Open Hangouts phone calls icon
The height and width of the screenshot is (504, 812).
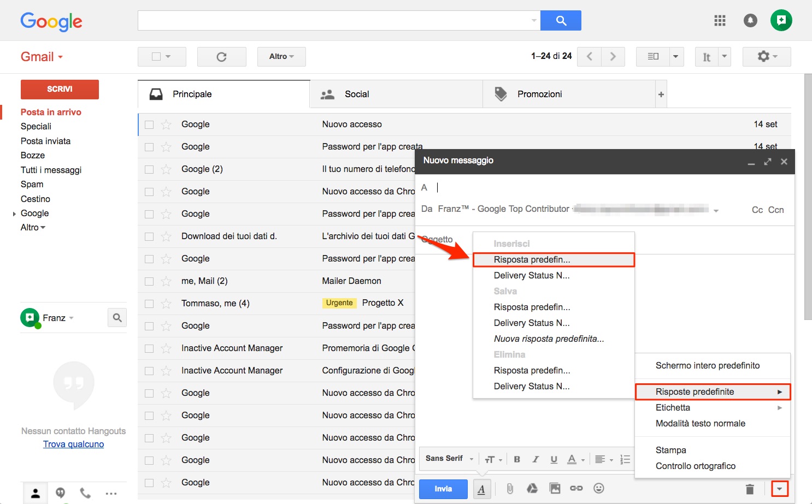[x=85, y=493]
